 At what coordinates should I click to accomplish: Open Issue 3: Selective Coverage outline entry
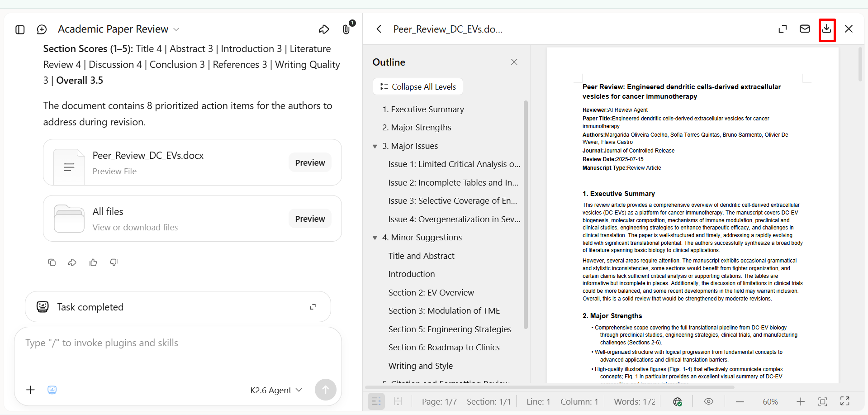coord(452,200)
